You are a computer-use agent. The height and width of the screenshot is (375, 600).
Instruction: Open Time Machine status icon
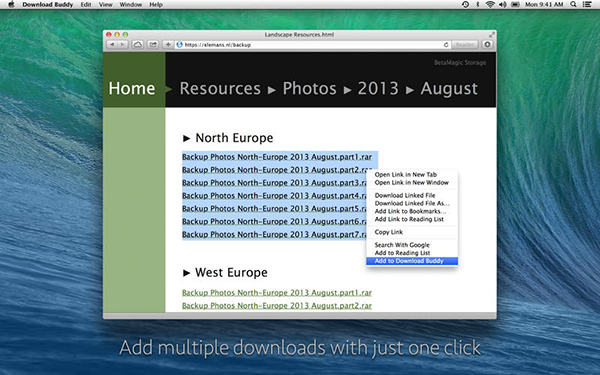[465, 5]
